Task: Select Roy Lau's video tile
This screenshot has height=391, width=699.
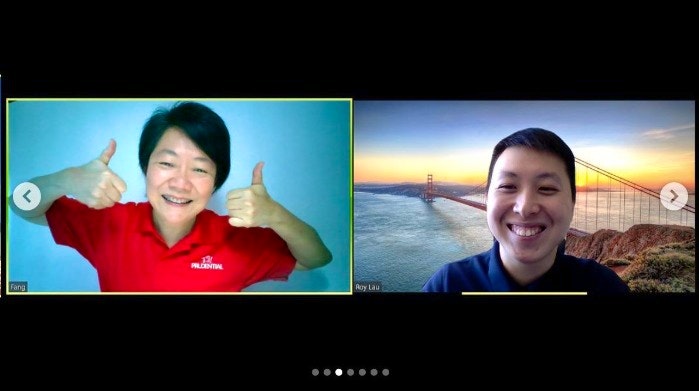Action: tap(524, 196)
